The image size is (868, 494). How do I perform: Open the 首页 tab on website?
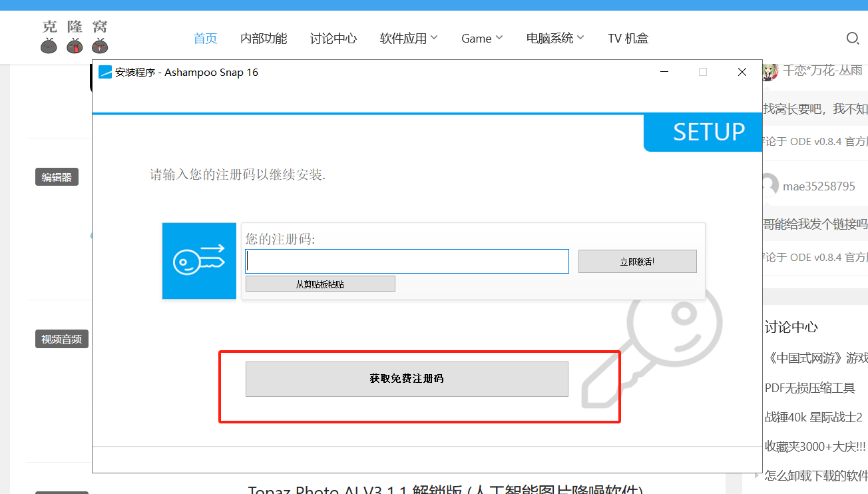coord(205,39)
